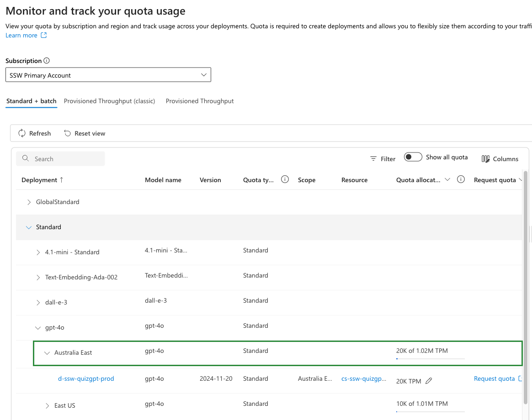
Task: Click the 20K TPM value
Action: (x=409, y=381)
